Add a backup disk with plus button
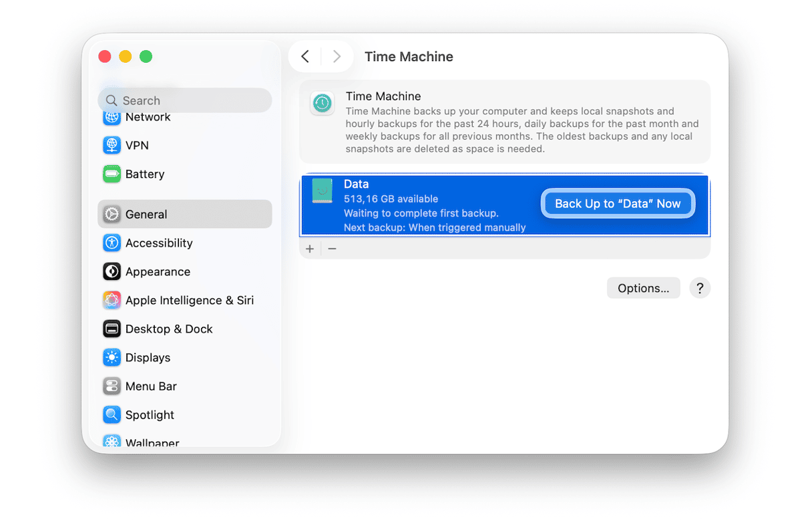812x530 pixels. (310, 249)
